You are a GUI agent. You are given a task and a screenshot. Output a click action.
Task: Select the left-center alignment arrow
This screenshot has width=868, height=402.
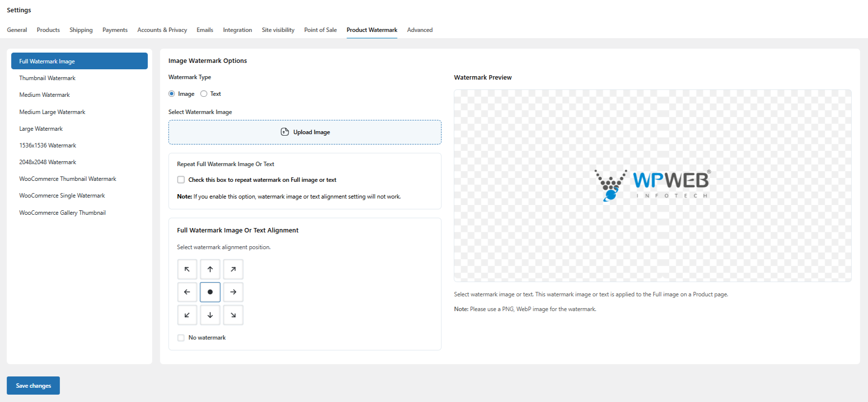coord(187,292)
